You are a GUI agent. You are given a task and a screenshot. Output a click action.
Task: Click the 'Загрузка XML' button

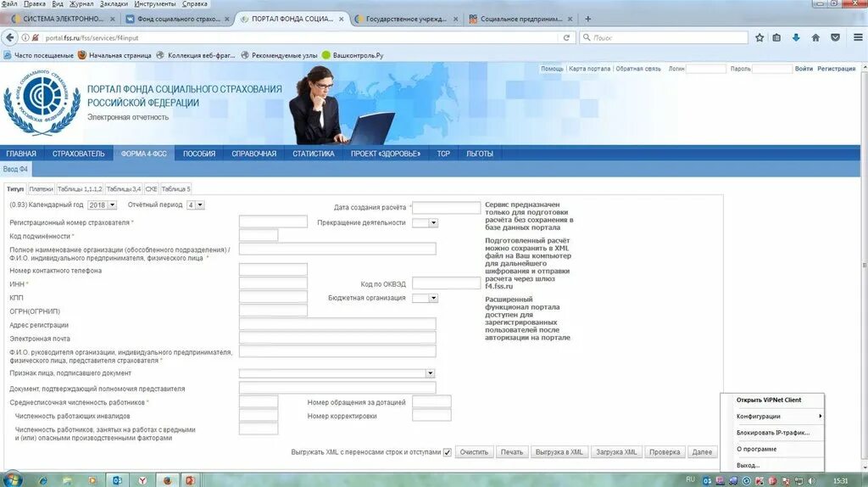pyautogui.click(x=616, y=452)
